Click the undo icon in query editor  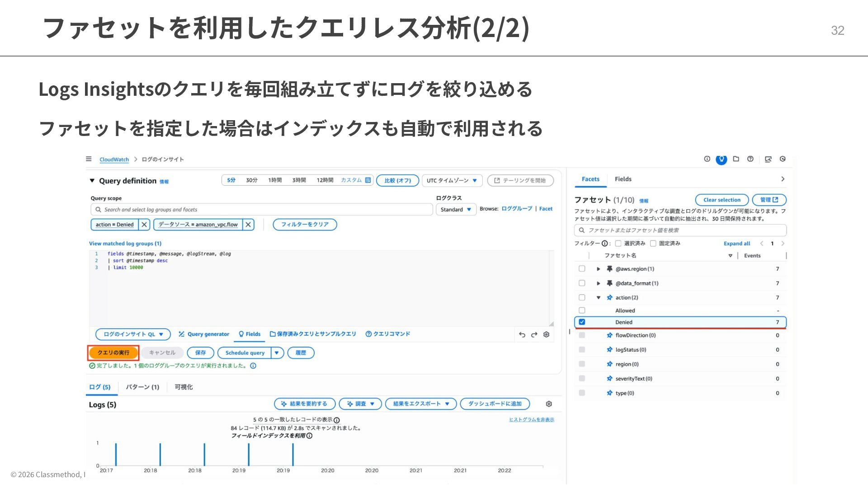522,334
